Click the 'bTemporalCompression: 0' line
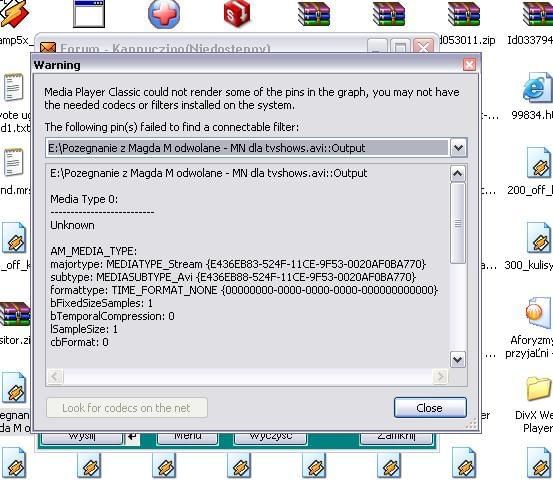The image size is (553, 483). [x=112, y=316]
